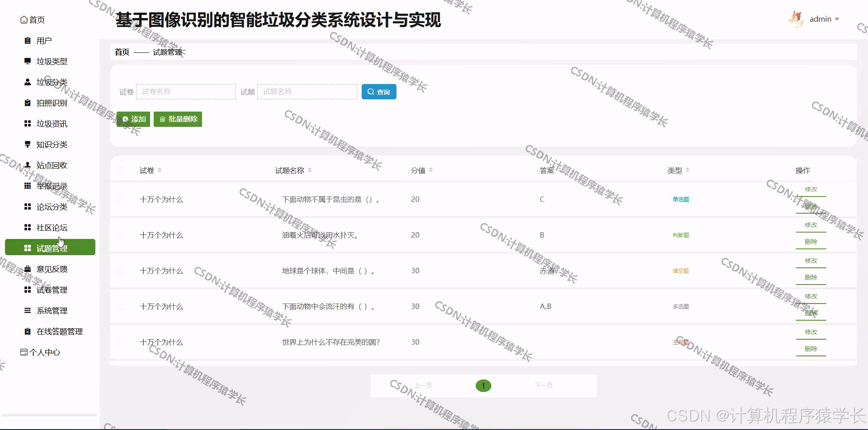Image resolution: width=868 pixels, height=430 pixels.
Task: Click 上一页 in pagination
Action: [x=424, y=385]
